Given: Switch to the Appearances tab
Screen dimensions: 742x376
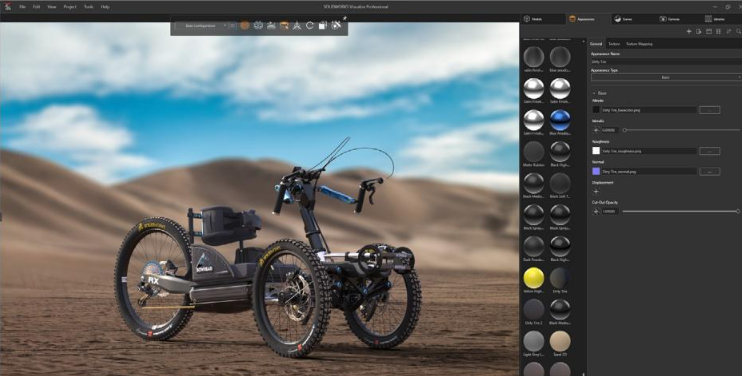Looking at the screenshot, I should [588, 19].
